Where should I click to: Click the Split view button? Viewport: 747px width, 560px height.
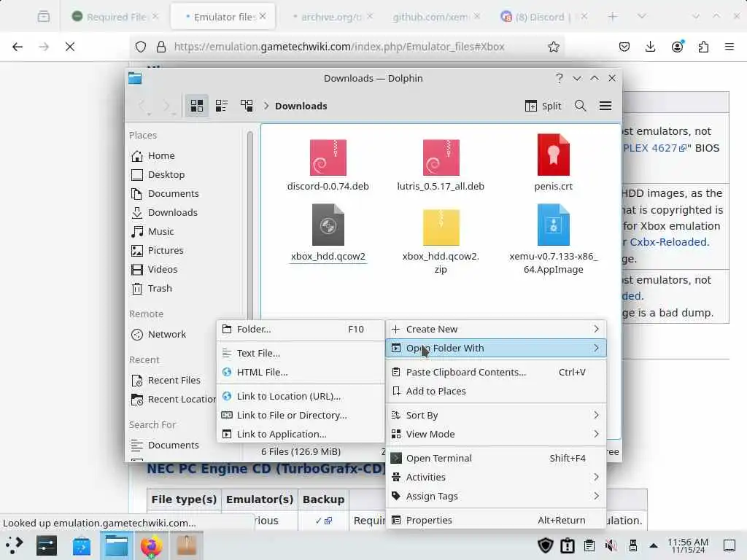click(x=543, y=106)
